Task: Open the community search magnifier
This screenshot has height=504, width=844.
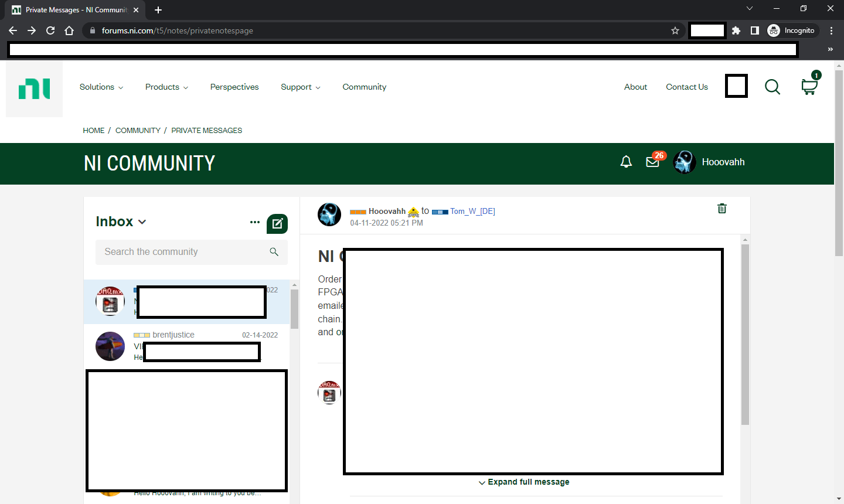Action: click(x=772, y=87)
